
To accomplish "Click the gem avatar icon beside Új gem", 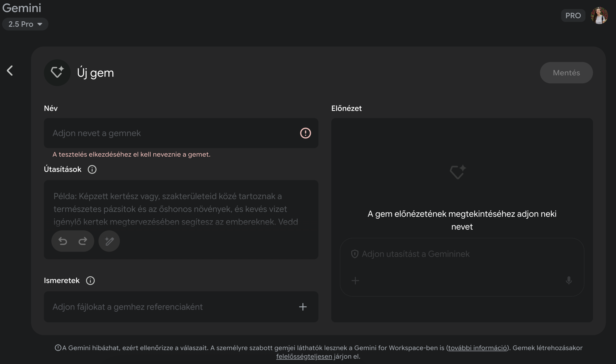I will click(x=57, y=73).
